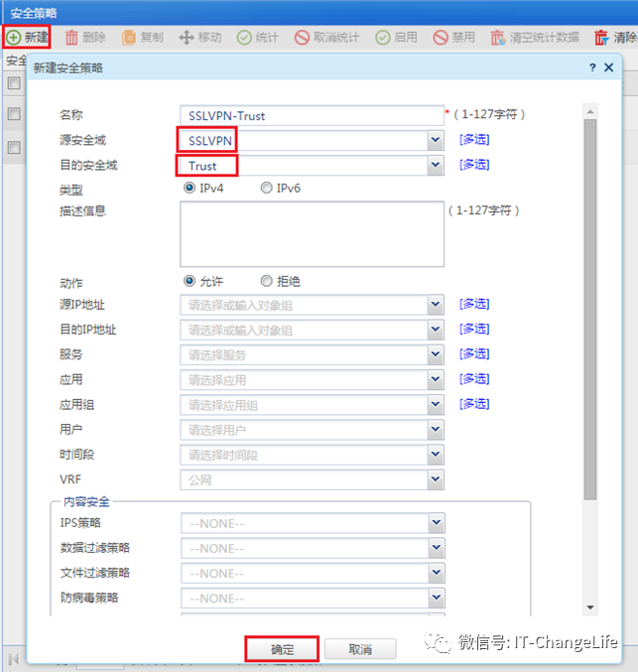Click the 新建 (New) toolbar button
Screen dimensions: 638x672
tap(27, 38)
